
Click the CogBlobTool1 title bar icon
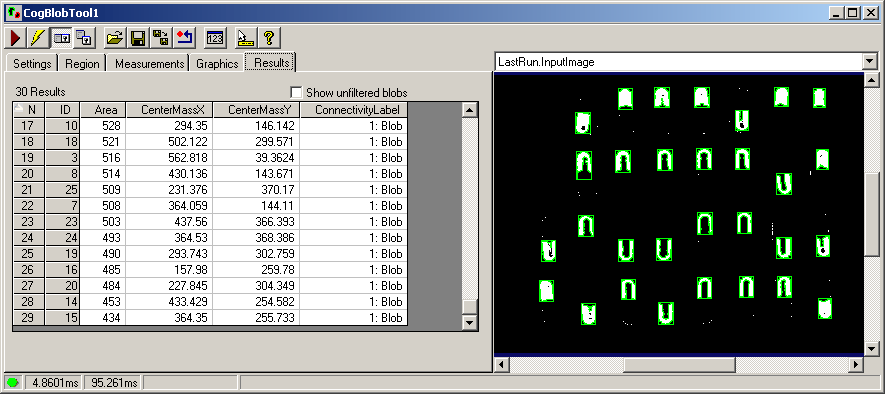(14, 12)
